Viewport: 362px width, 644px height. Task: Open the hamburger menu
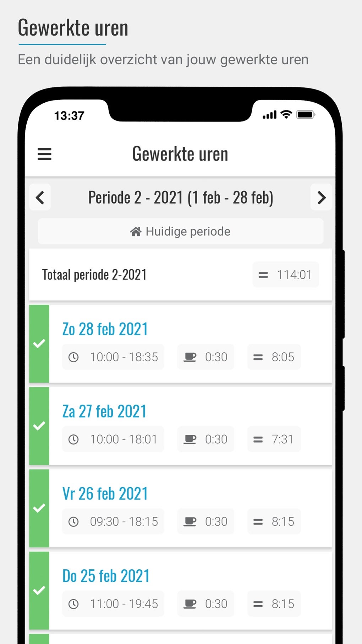[44, 154]
